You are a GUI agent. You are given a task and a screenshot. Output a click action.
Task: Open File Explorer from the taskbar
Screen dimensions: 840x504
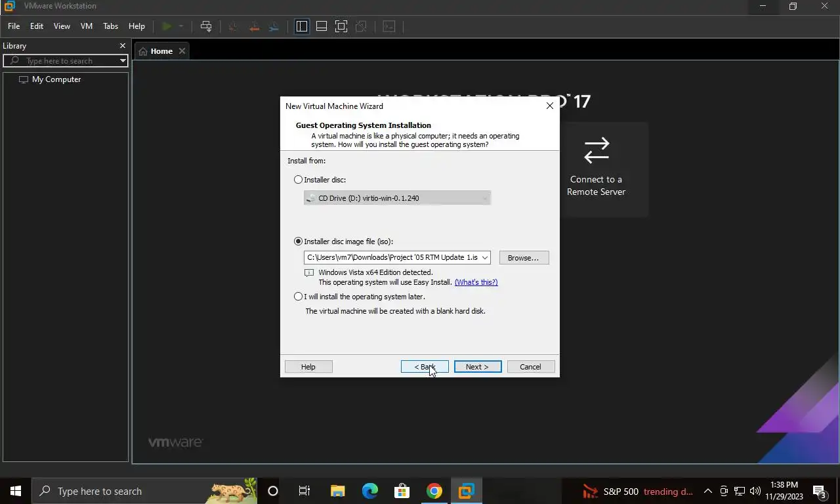pyautogui.click(x=337, y=491)
